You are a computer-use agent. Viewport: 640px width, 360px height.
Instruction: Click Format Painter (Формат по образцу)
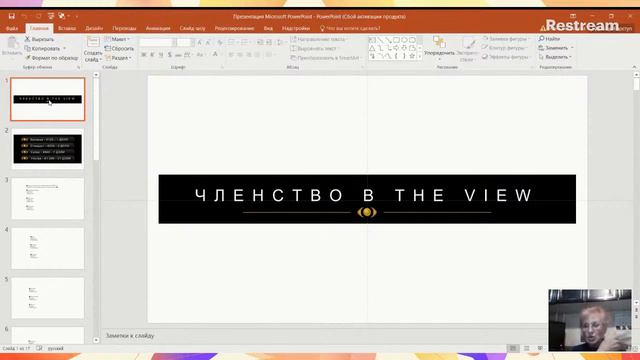coord(51,58)
